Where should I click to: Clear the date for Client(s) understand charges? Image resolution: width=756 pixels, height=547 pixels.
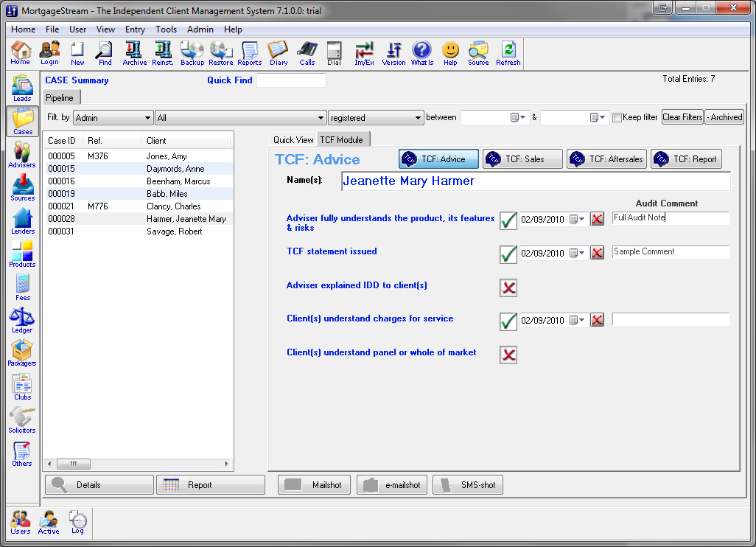[598, 320]
